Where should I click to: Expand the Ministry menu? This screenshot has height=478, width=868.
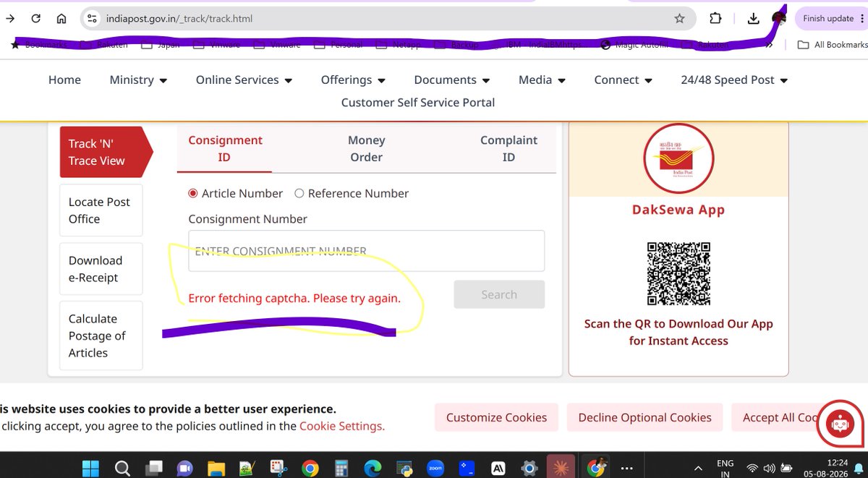coord(138,80)
